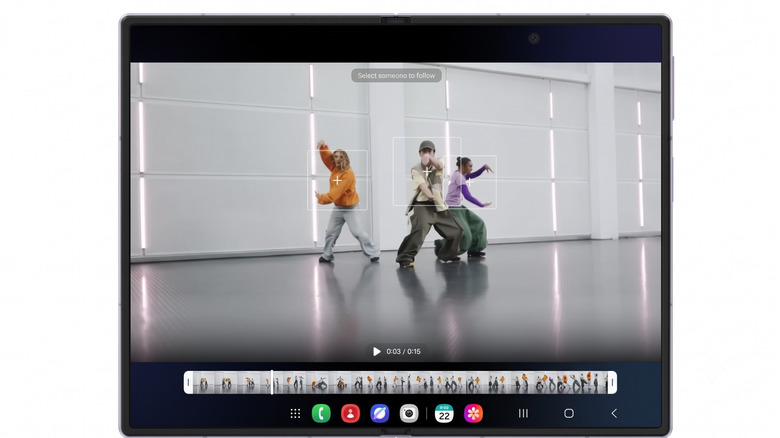The height and width of the screenshot is (438, 780).
Task: Click the 0:03 / 0:15 time readout
Action: pyautogui.click(x=403, y=351)
